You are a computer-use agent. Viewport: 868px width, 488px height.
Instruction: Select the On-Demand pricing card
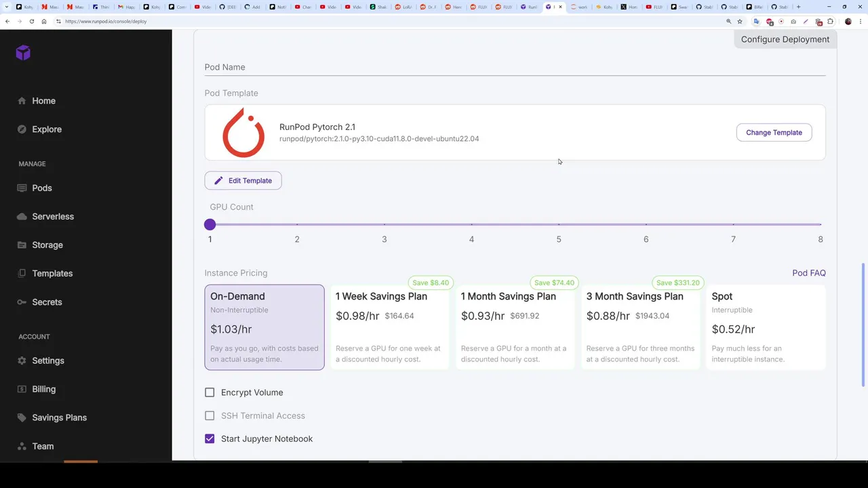(x=264, y=327)
